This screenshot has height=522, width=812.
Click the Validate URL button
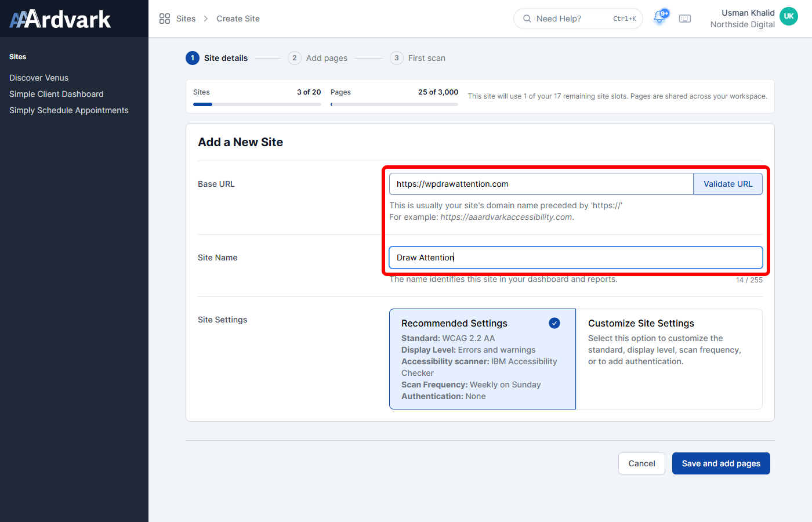point(728,184)
